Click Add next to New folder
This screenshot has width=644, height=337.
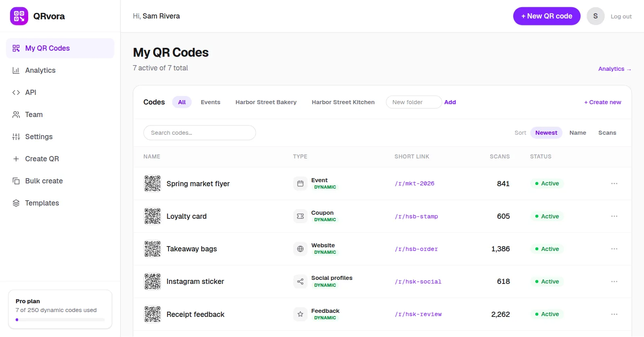[450, 102]
